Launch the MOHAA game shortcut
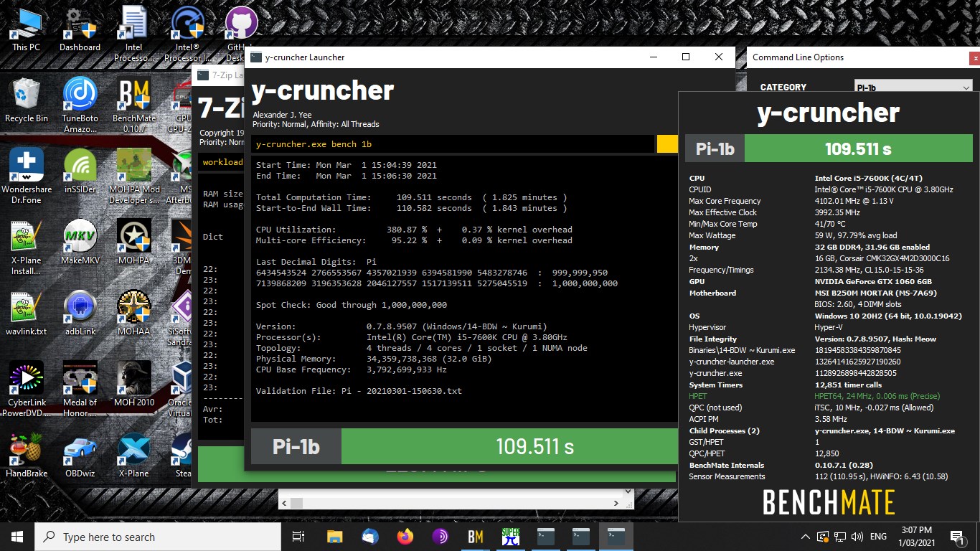980x551 pixels. click(134, 313)
